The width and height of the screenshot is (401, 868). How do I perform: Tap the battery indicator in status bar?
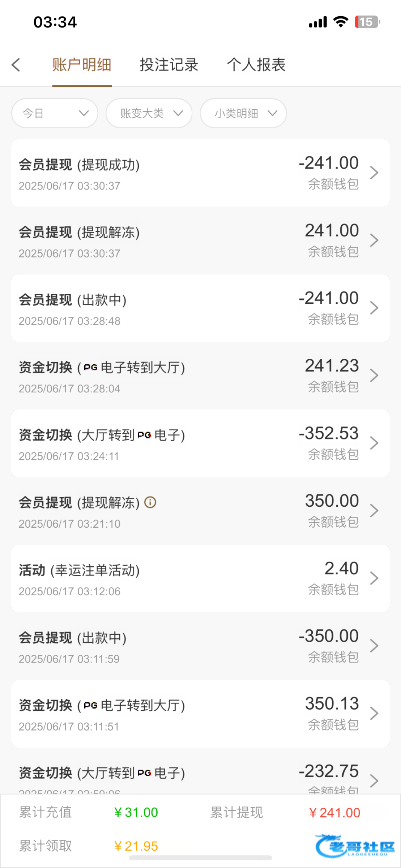pyautogui.click(x=367, y=22)
